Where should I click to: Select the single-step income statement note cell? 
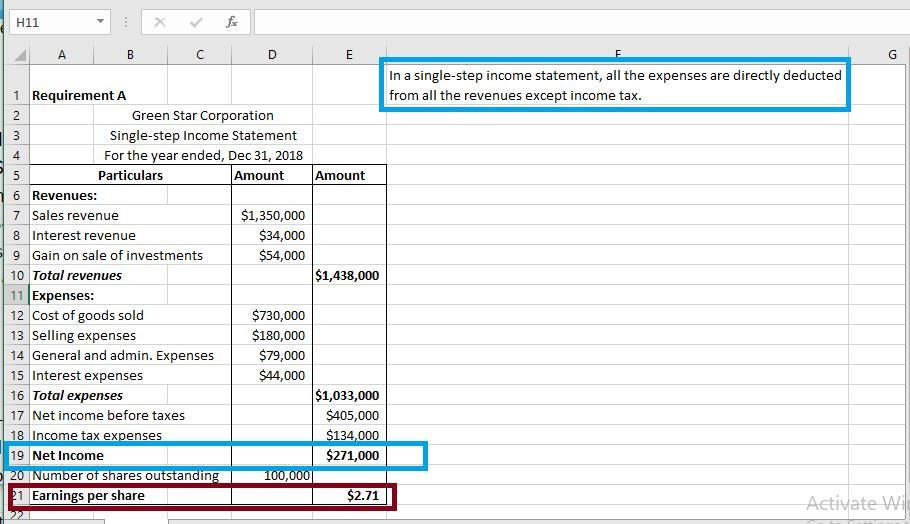point(616,85)
